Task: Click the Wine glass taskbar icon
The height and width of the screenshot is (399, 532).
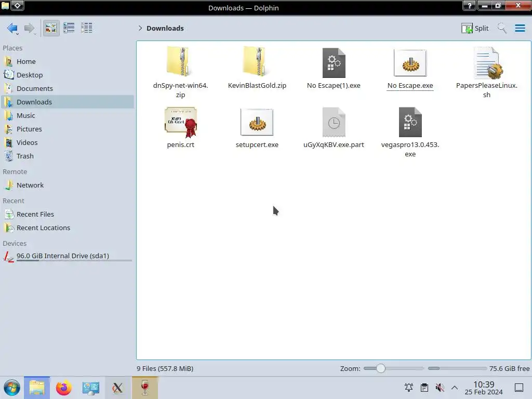Action: pos(145,388)
